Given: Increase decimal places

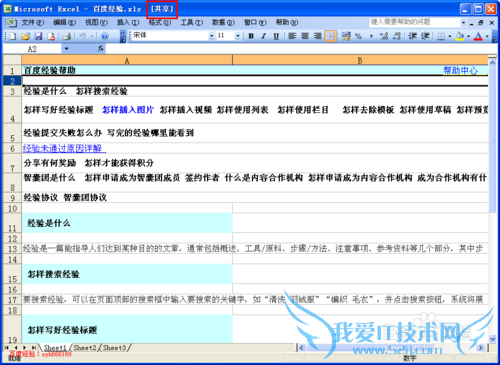Looking at the screenshot, I should [x=384, y=36].
